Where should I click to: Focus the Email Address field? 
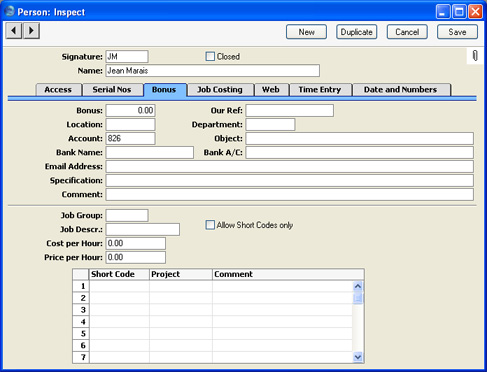pos(290,166)
